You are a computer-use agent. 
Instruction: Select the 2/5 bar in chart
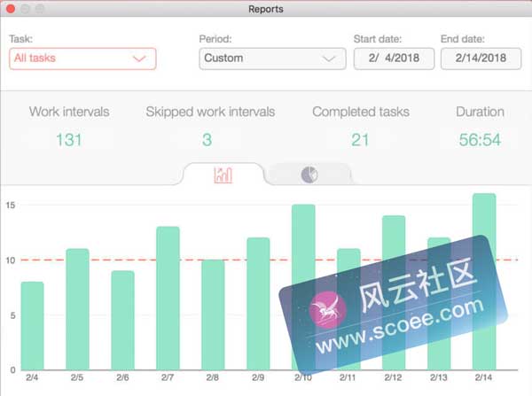(77, 309)
